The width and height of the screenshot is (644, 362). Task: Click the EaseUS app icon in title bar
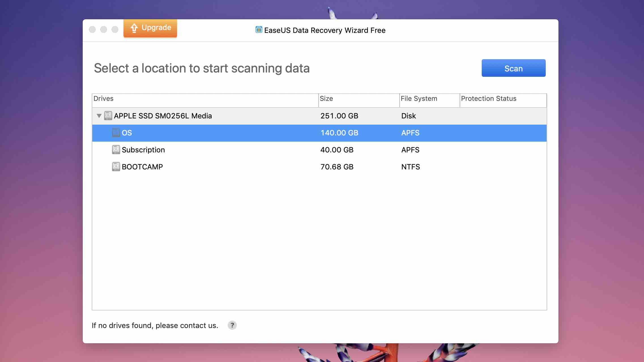(259, 29)
